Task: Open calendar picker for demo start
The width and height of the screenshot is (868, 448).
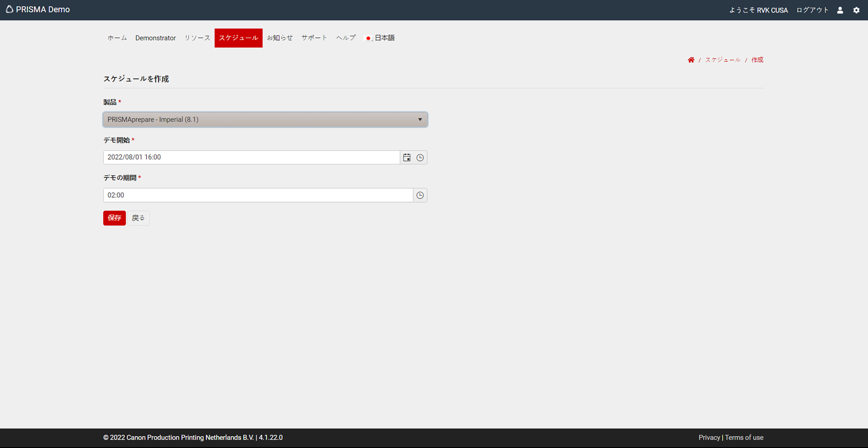Action: [407, 157]
